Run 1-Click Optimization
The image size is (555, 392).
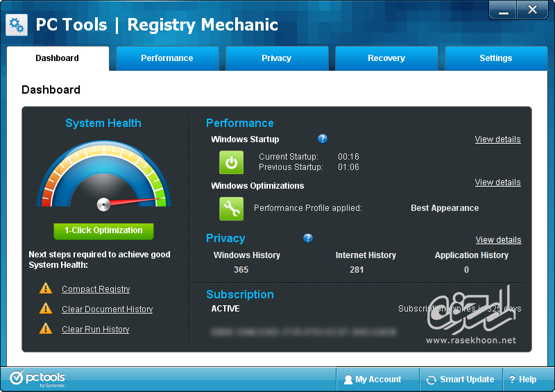(103, 231)
